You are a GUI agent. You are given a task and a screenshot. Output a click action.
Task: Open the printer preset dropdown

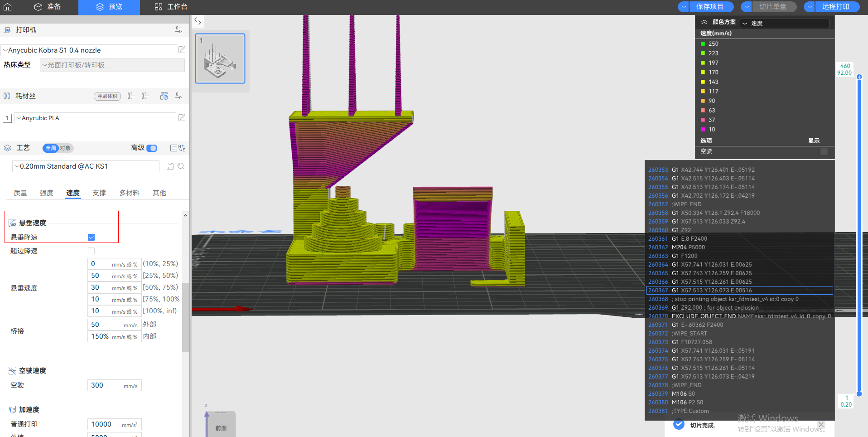[x=89, y=50]
